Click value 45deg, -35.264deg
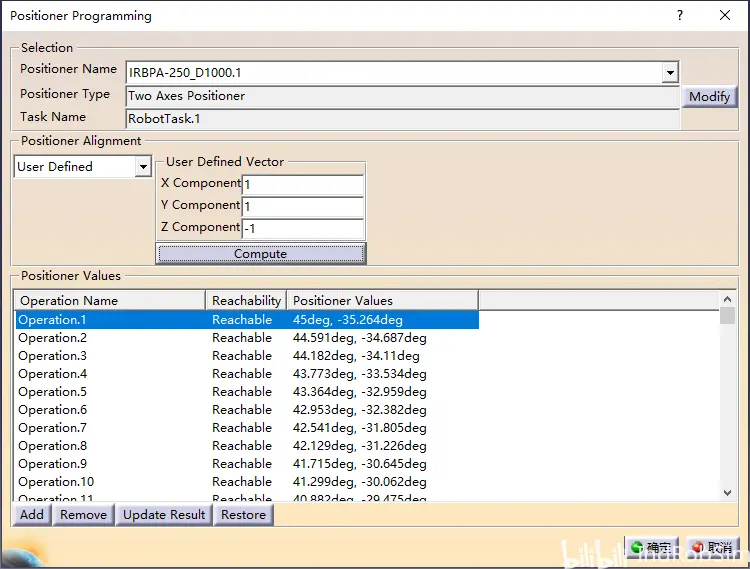Viewport: 750px width, 569px height. point(348,319)
